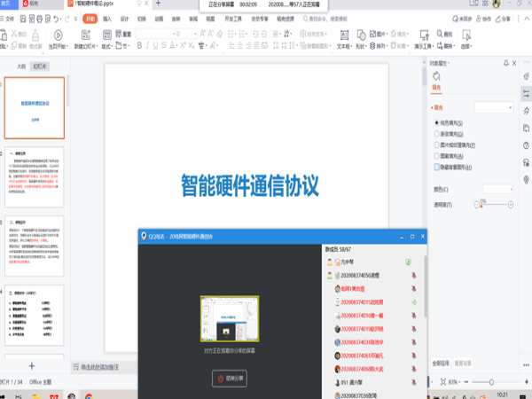Select picture or texture fill radio option (P)

point(436,145)
